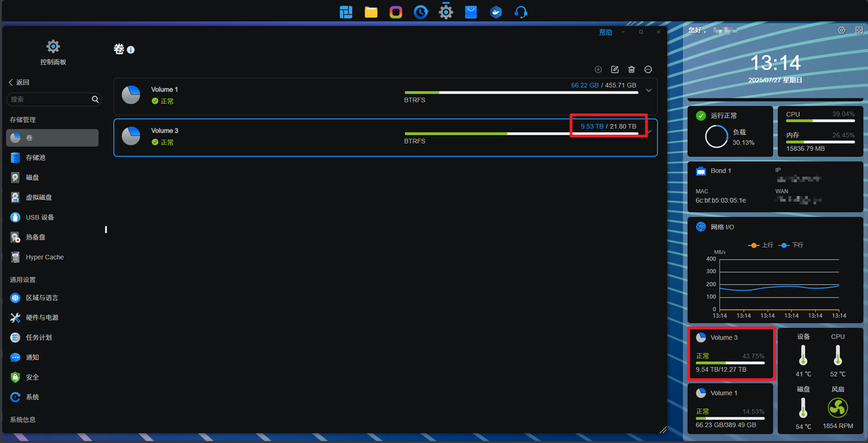Image resolution: width=868 pixels, height=443 pixels.
Task: Open 通知 settings
Action: point(52,358)
